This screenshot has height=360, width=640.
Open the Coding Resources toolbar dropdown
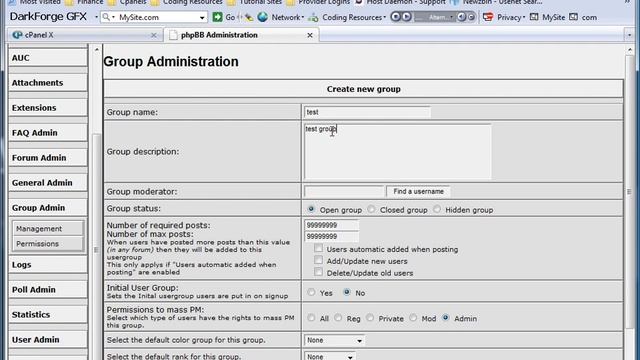(x=384, y=17)
